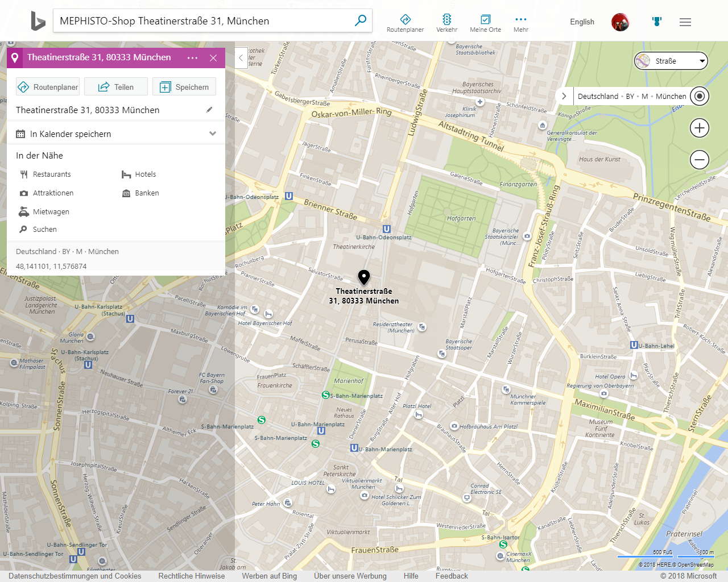
Task: Collapse the side panel arrow
Action: tap(241, 57)
